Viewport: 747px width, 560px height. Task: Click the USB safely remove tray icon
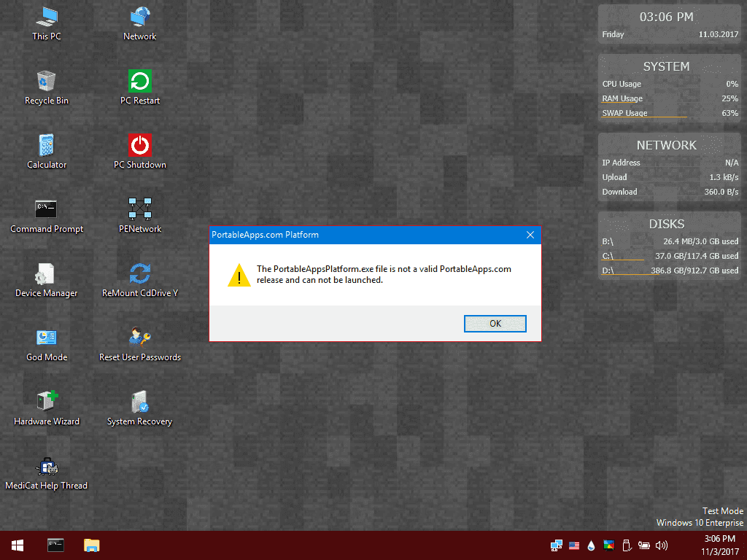coord(627,545)
